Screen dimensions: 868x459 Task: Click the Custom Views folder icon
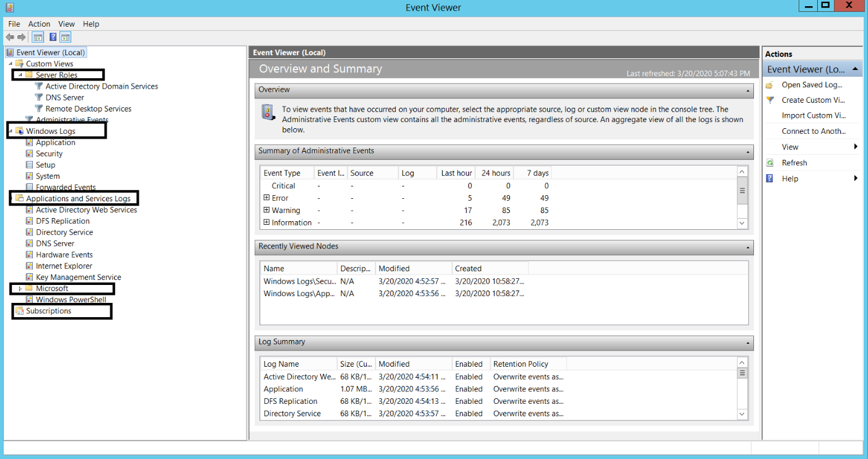19,64
